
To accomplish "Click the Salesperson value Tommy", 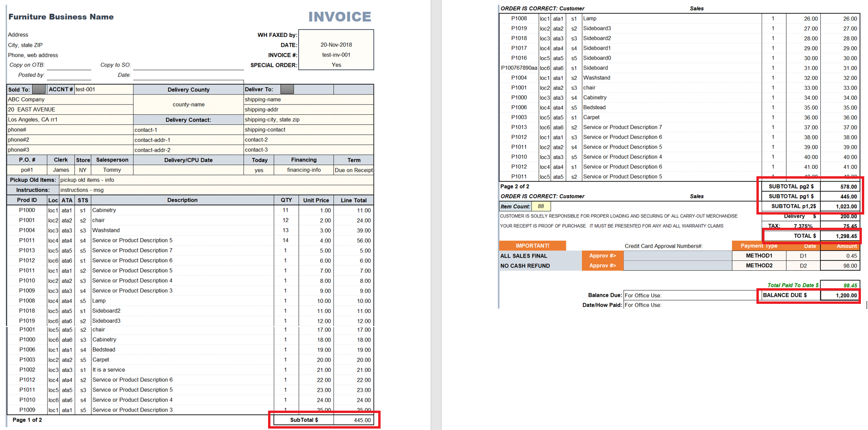I will click(x=112, y=170).
